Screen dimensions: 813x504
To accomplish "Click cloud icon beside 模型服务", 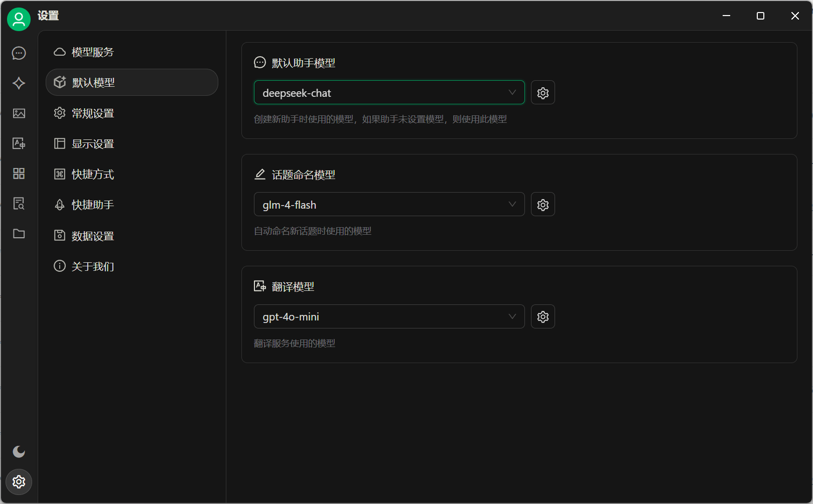I will click(x=60, y=52).
